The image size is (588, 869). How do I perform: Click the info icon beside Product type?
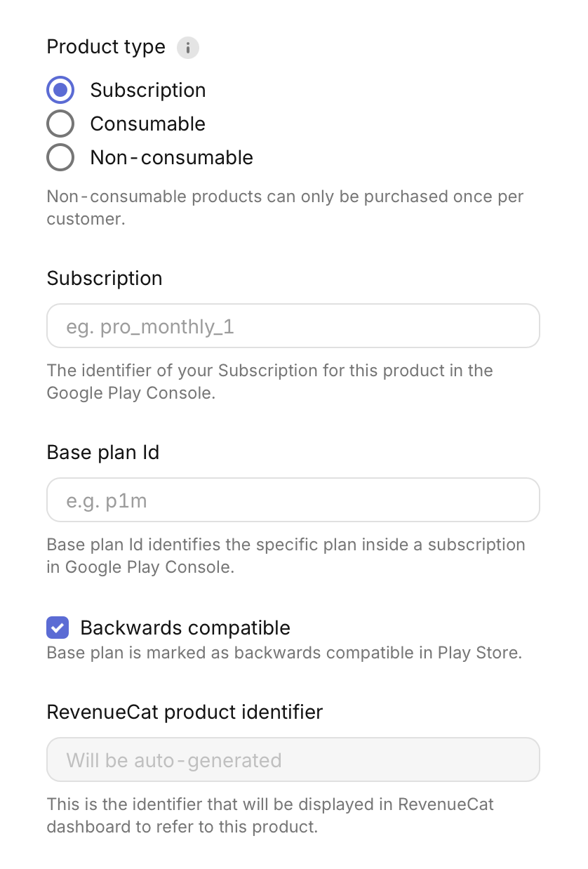coord(188,48)
